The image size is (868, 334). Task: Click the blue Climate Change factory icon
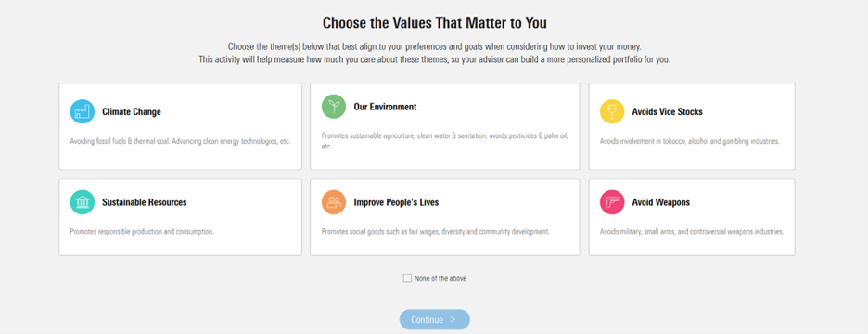[82, 111]
